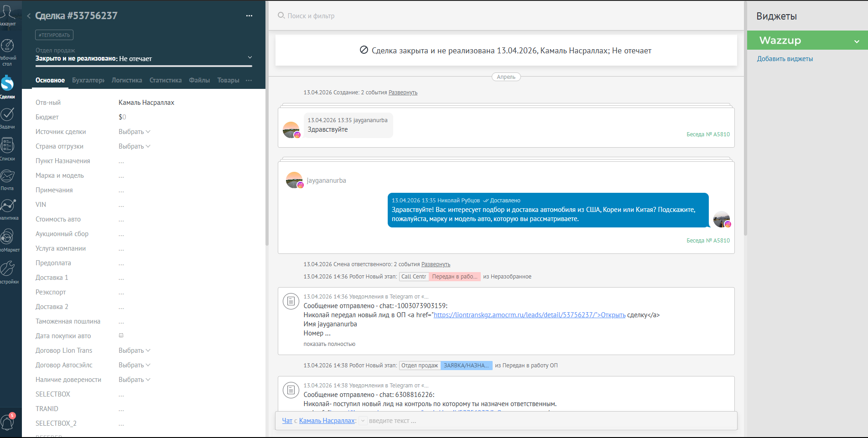Expand Смена ответственного events via Развернуть

[x=436, y=264]
